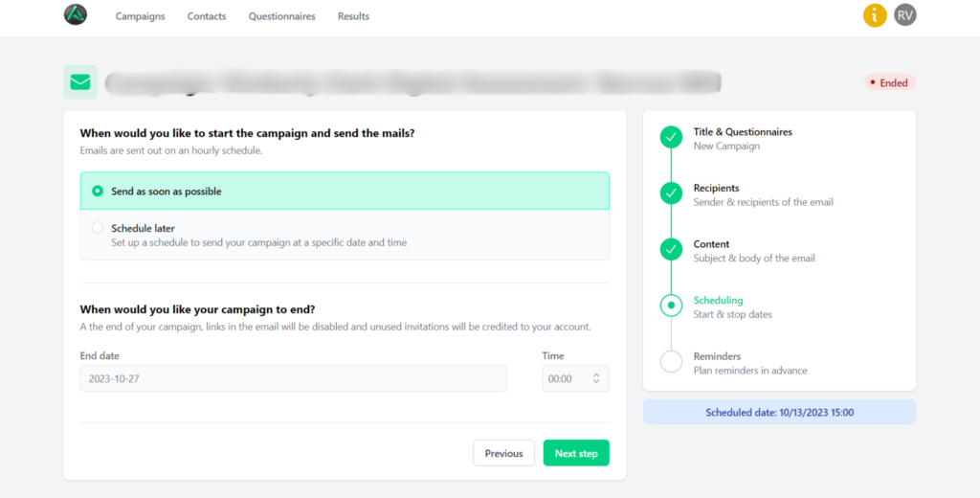Image resolution: width=980 pixels, height=498 pixels.
Task: Click the Content step checkmark icon
Action: (x=671, y=250)
